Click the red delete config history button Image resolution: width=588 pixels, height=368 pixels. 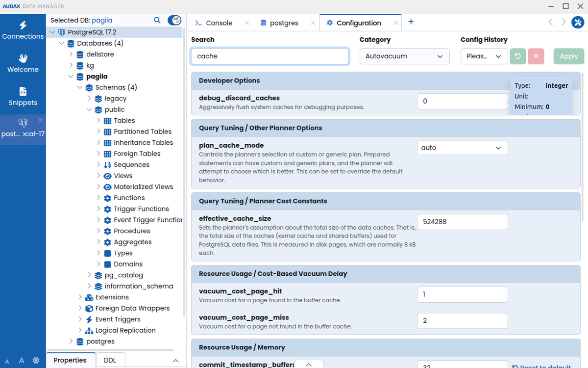tap(536, 56)
